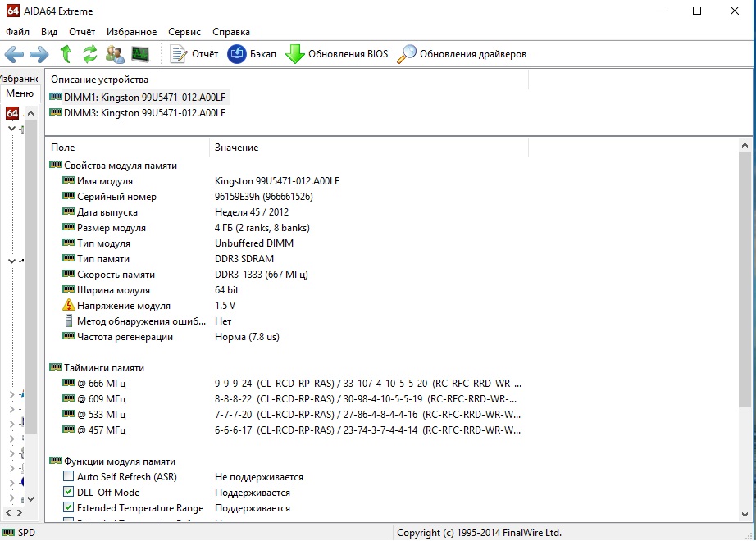Switch to the Меню sidebar tab
The image size is (756, 541).
click(20, 93)
